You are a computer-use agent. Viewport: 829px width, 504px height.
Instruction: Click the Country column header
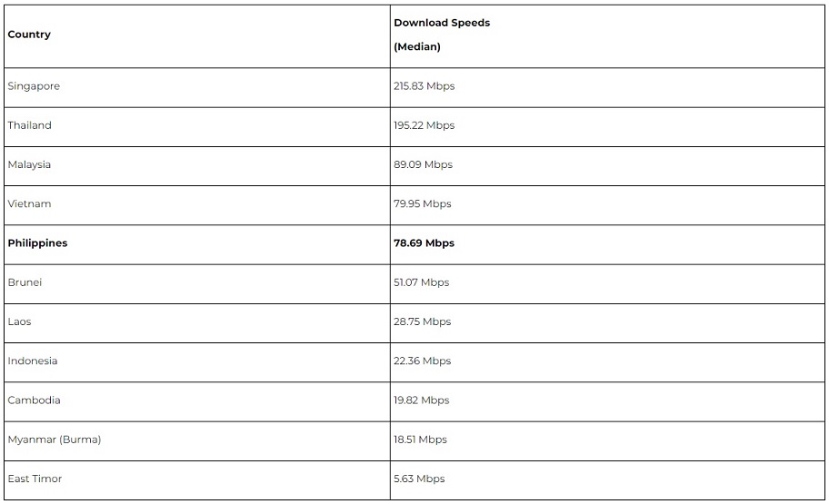(29, 35)
